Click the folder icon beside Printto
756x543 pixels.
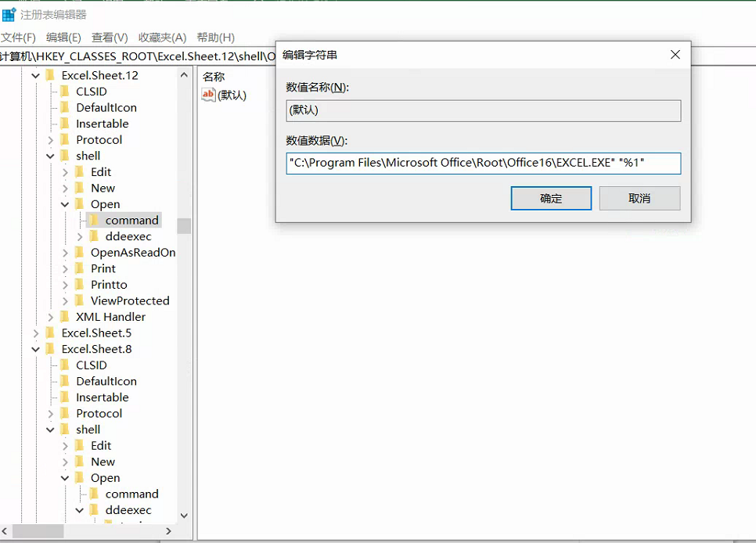80,285
